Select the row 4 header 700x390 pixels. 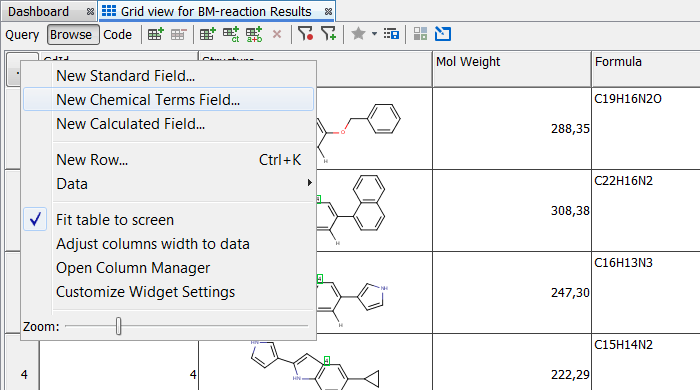click(22, 362)
